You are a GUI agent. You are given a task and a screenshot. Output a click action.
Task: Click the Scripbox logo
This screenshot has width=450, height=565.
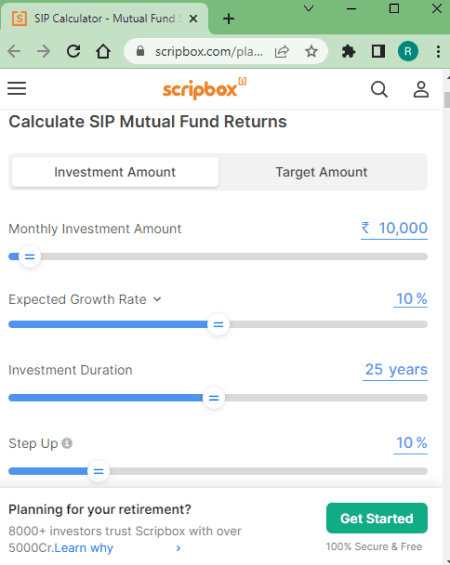click(204, 88)
